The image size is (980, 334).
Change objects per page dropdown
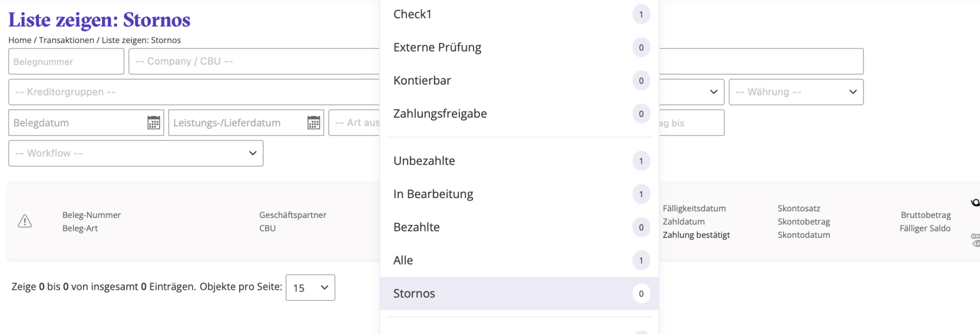310,287
